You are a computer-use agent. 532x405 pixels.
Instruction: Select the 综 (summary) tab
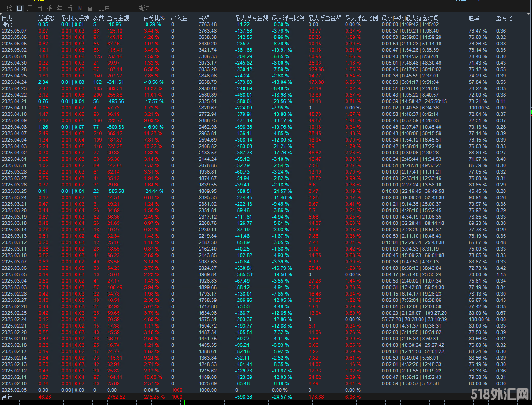tap(9, 8)
